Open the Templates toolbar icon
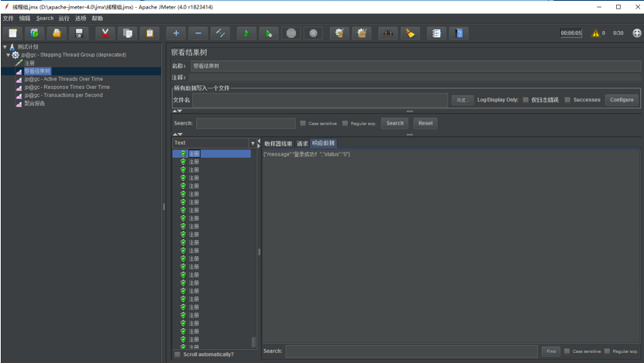 point(35,33)
